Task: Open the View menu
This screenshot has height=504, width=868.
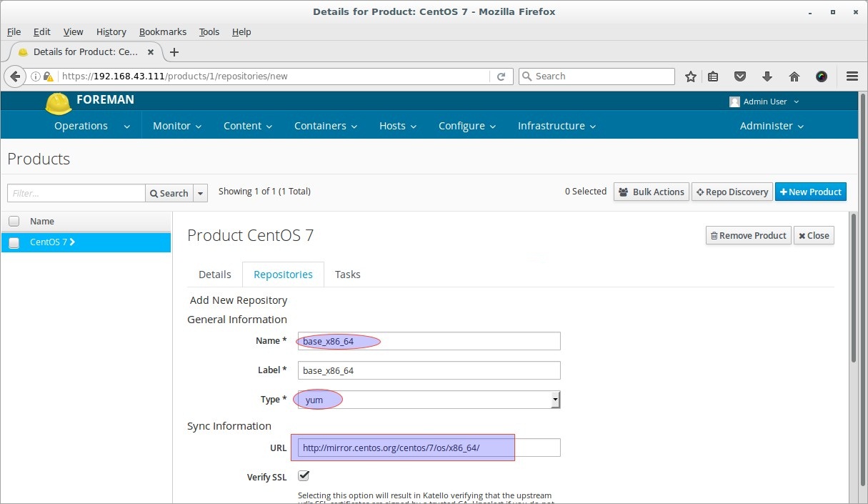Action: pos(73,31)
